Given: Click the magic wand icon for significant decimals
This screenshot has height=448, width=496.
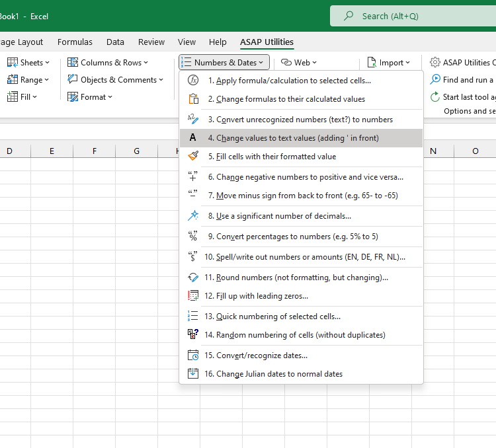Looking at the screenshot, I should [x=193, y=215].
